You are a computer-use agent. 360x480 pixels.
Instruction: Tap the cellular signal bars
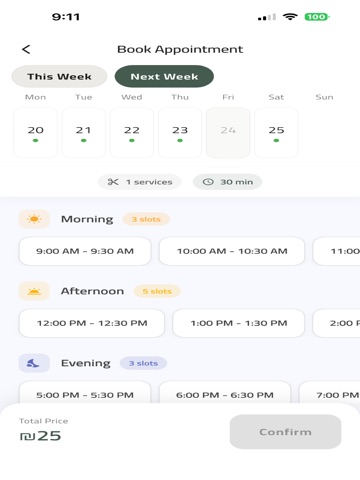point(267,17)
